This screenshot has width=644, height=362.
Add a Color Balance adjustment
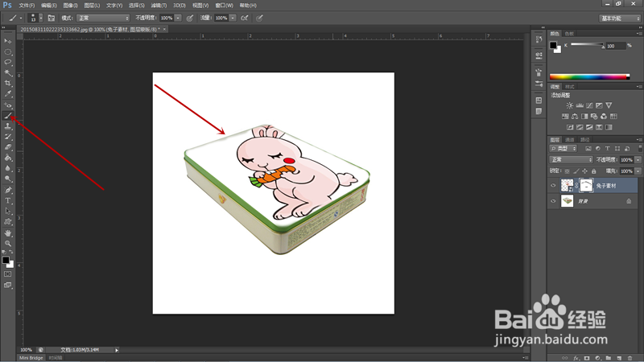575,117
